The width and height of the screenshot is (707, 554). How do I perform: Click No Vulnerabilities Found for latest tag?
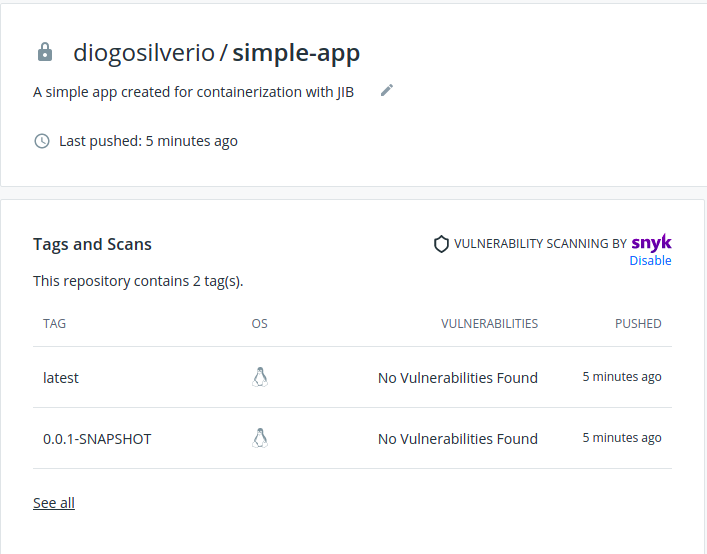click(x=457, y=378)
